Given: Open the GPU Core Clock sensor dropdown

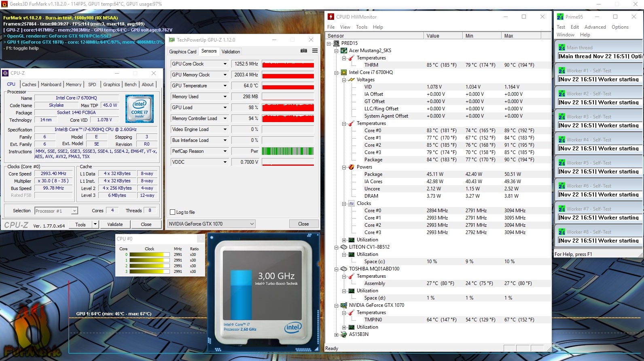Looking at the screenshot, I should (225, 64).
